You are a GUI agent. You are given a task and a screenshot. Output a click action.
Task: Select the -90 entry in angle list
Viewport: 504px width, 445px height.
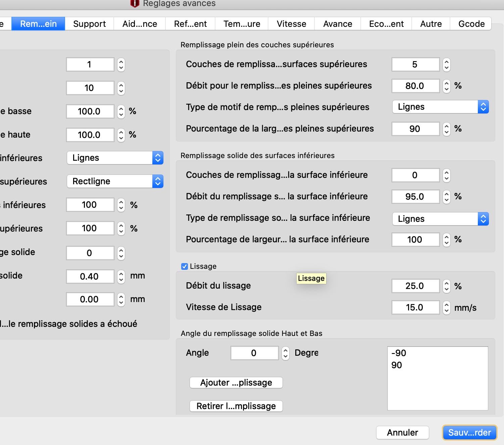399,353
